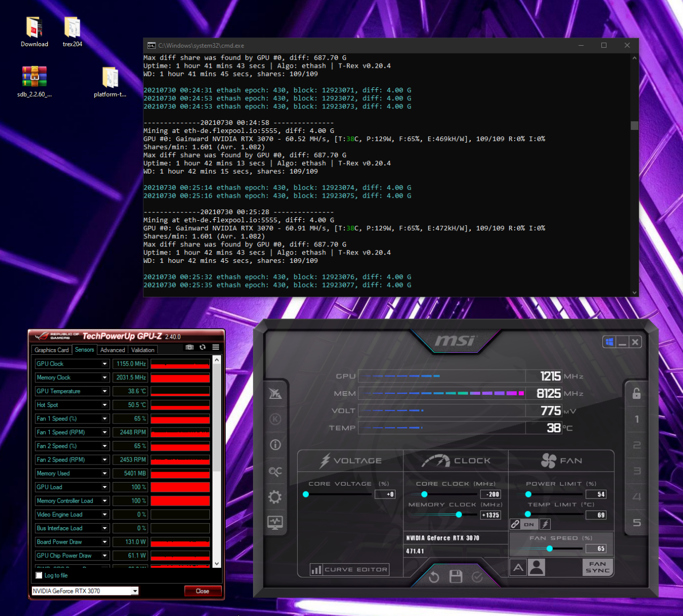Viewport: 683px width, 616px height.
Task: Open the platform-t... folder on desktop
Action: coord(110,82)
